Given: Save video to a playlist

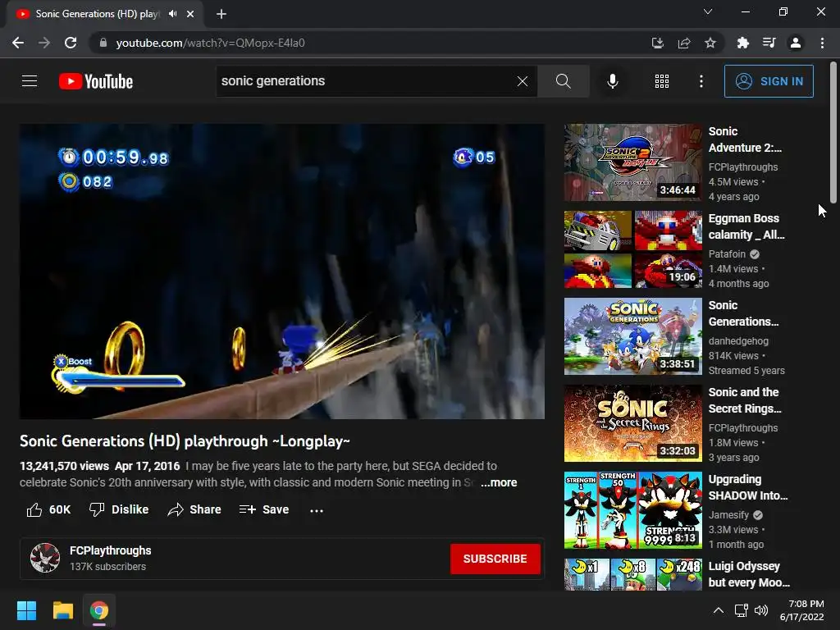Looking at the screenshot, I should pyautogui.click(x=264, y=509).
